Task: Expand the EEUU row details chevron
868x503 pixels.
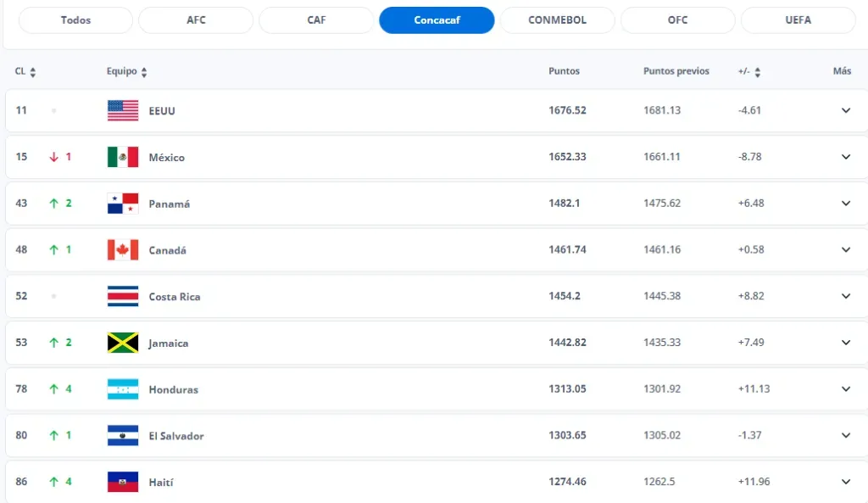Action: [845, 110]
